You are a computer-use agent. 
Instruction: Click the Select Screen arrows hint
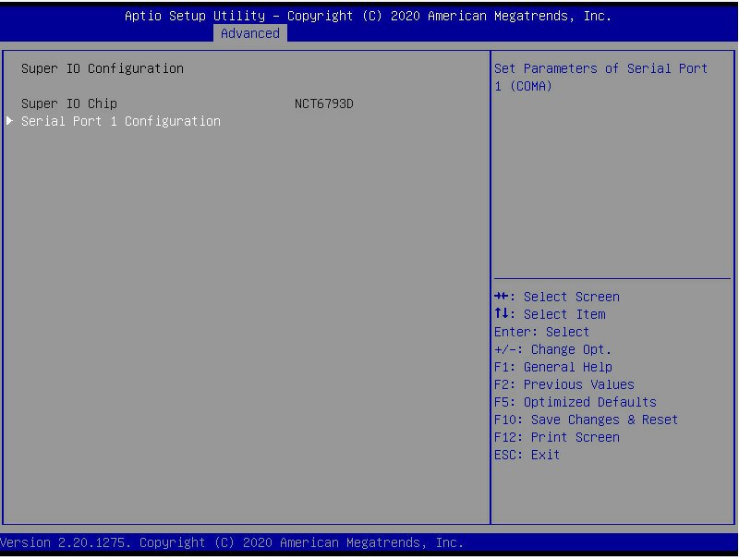tap(557, 297)
